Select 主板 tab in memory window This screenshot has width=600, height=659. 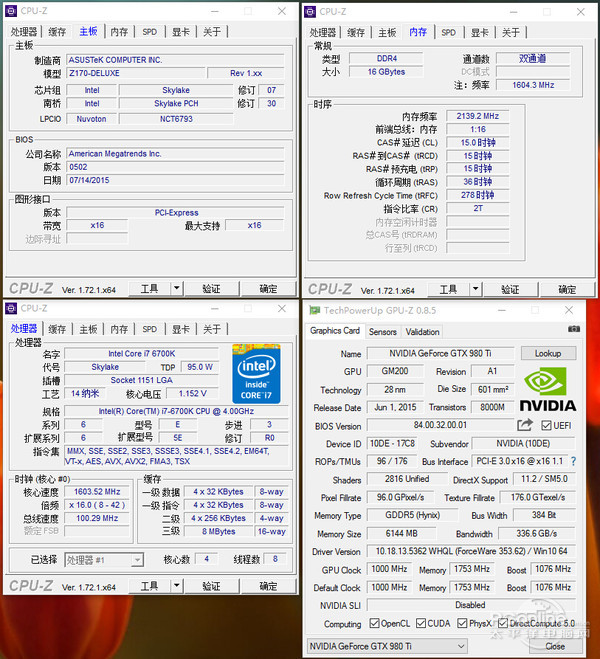coord(387,32)
